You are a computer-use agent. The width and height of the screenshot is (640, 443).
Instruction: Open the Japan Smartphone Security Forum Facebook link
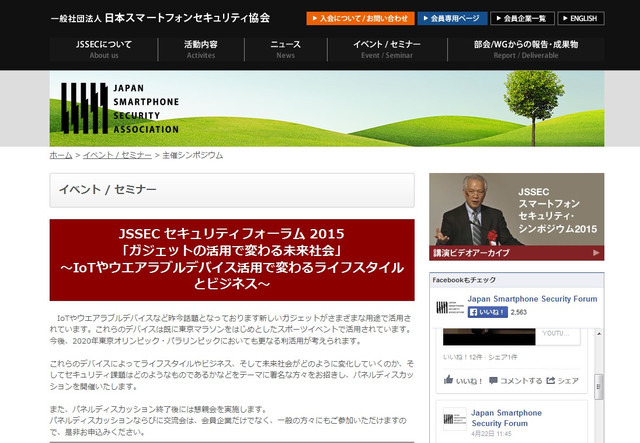532,299
